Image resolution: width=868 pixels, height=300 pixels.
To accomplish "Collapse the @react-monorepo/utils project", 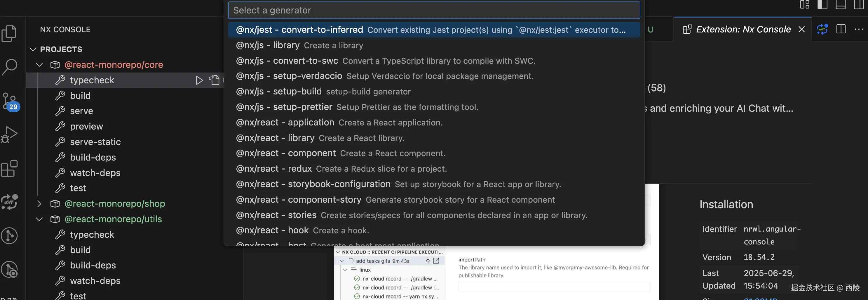I will point(39,219).
